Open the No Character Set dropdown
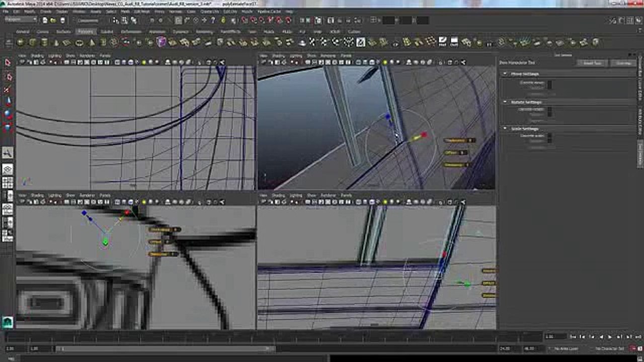644x362 pixels. pos(610,348)
